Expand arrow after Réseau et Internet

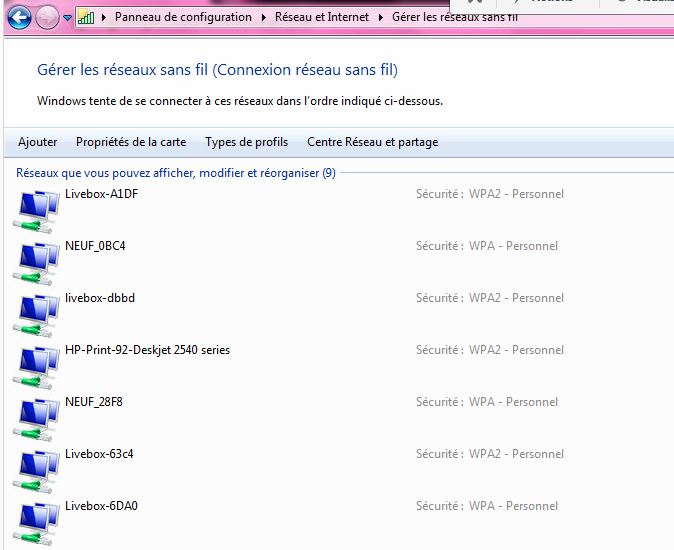(381, 17)
